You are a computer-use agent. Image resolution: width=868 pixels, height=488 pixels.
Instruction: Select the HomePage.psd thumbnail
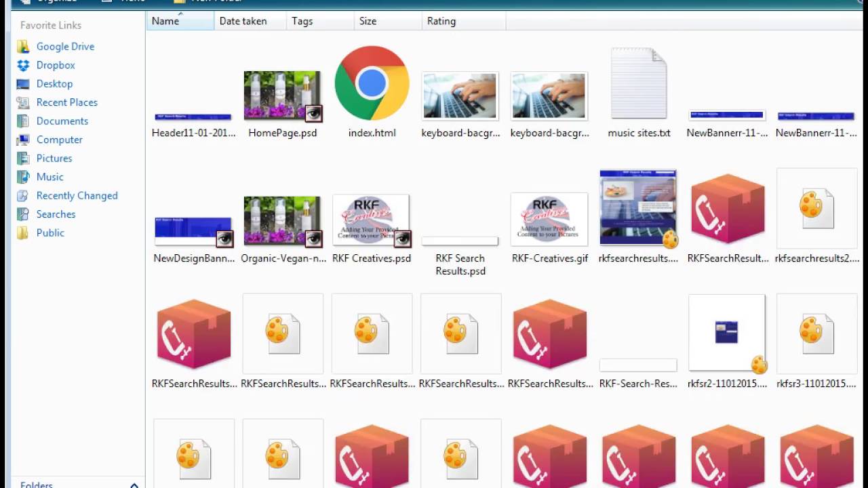tap(283, 96)
